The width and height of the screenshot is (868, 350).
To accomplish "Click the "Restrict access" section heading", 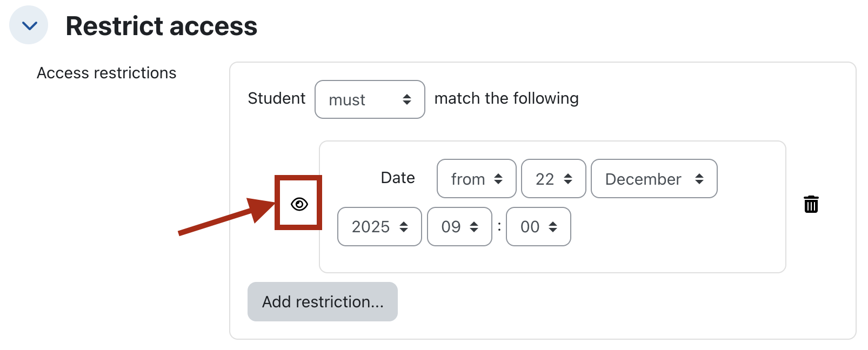I will point(161,26).
